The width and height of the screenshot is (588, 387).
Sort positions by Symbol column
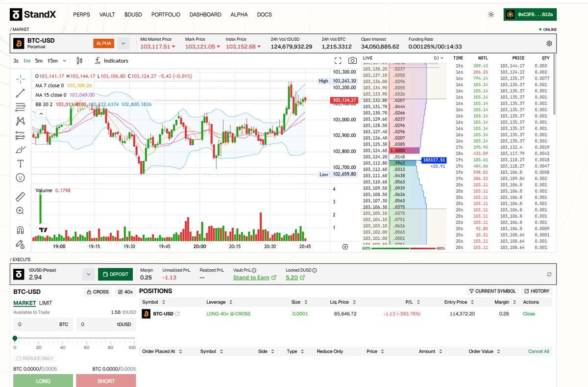click(x=154, y=302)
